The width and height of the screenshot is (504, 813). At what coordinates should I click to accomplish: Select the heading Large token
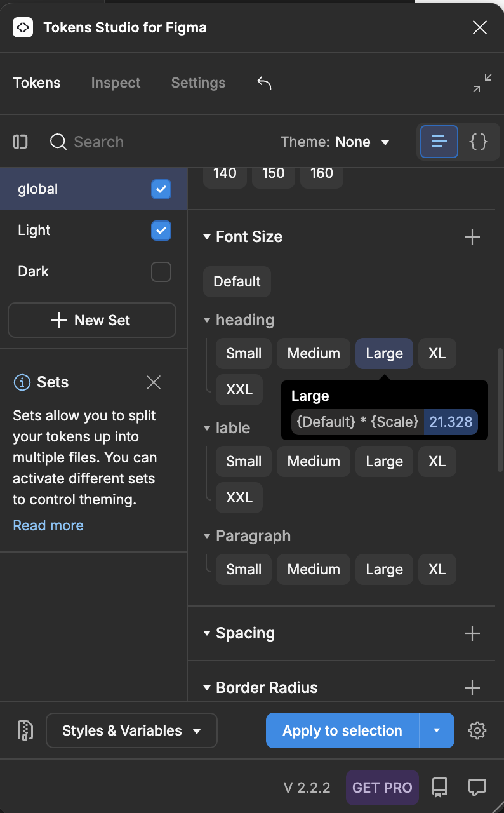(x=384, y=353)
